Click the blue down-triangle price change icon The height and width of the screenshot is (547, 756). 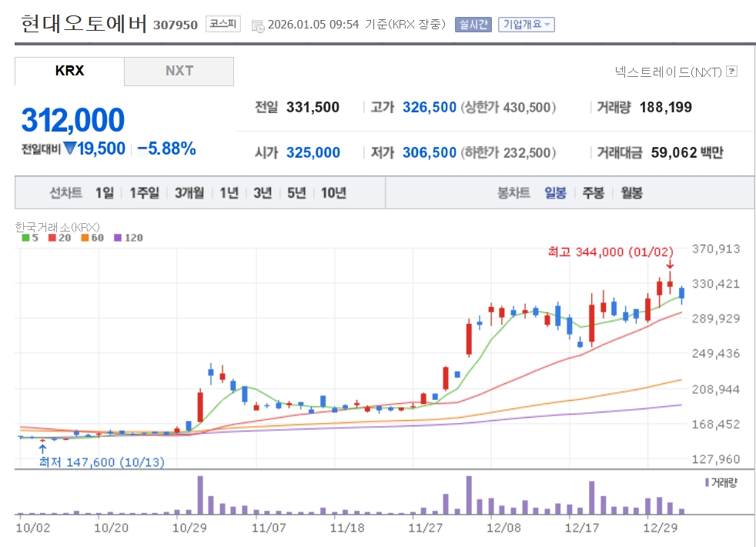tap(70, 148)
